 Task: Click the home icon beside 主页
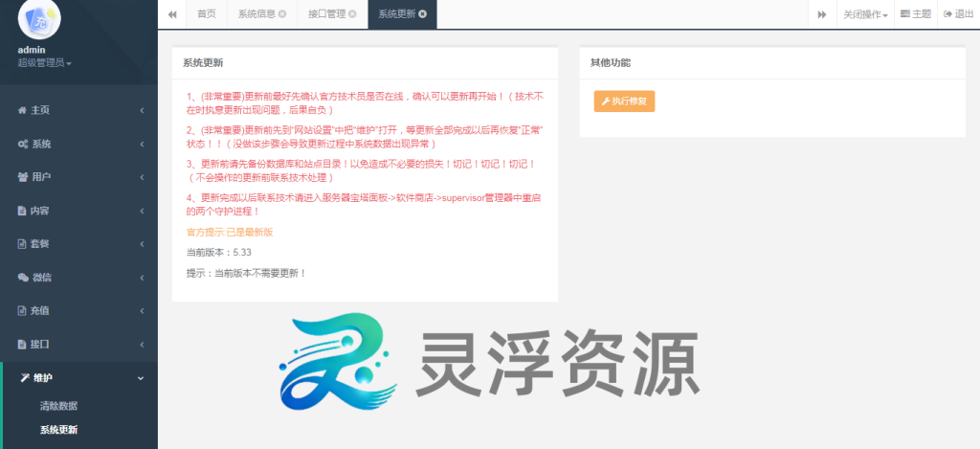22,111
